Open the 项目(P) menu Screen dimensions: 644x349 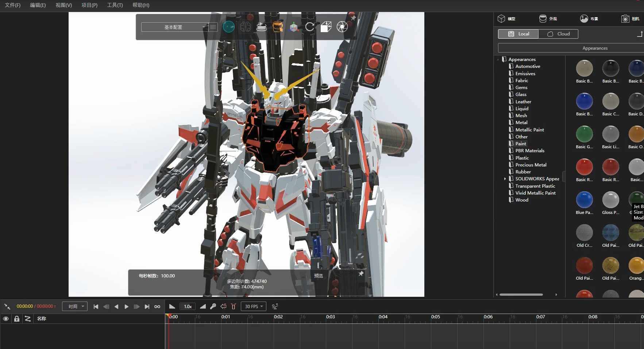coord(89,5)
